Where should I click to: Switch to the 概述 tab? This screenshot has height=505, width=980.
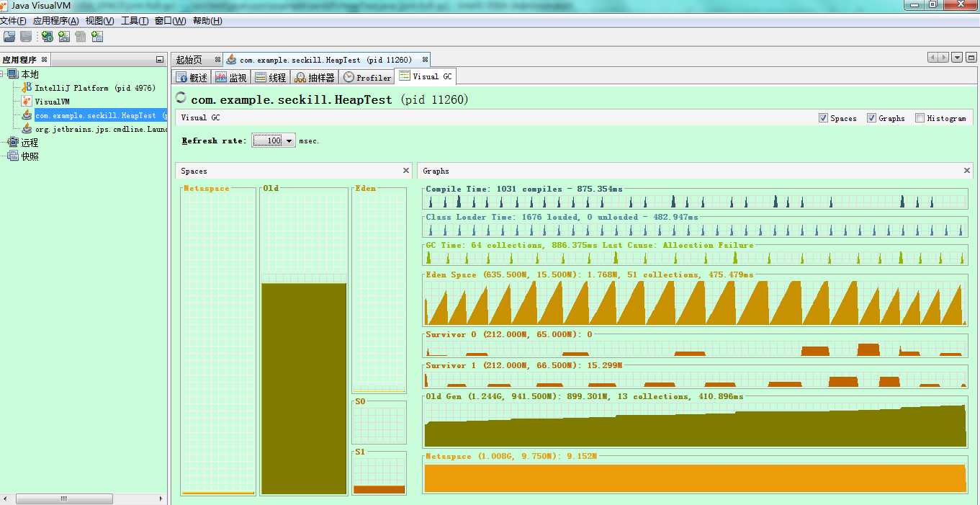[192, 77]
